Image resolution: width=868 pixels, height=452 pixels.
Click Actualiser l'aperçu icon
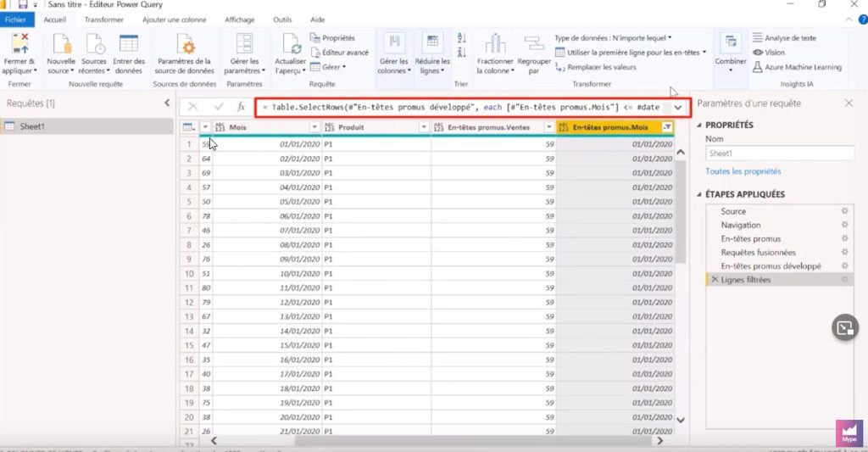pyautogui.click(x=292, y=43)
